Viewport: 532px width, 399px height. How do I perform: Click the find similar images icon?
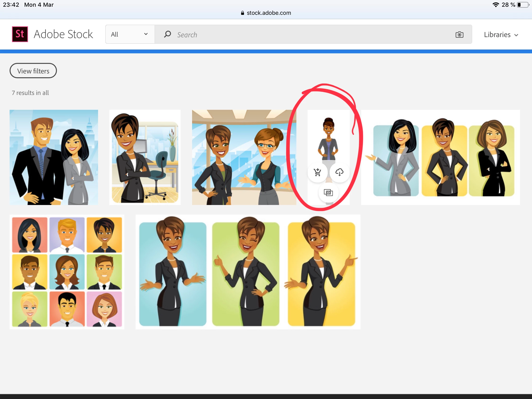click(x=328, y=193)
